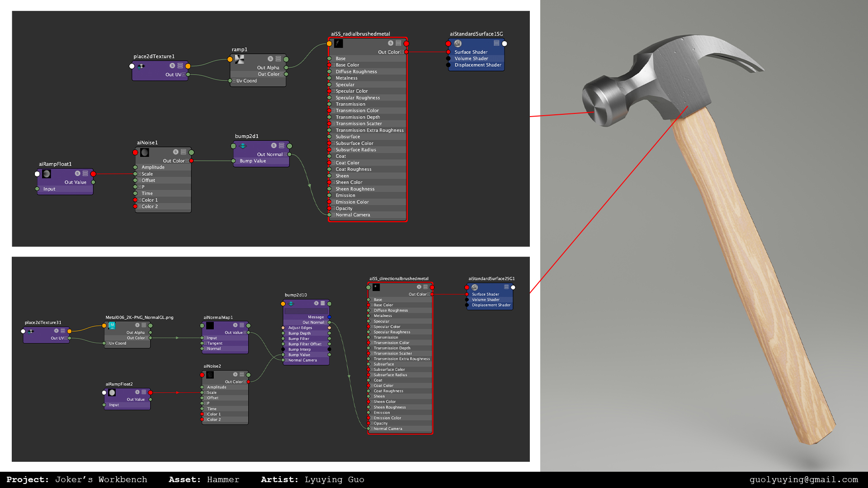Click the aiSS_radialbrushedmetal black color swatch
Image resolution: width=868 pixels, height=488 pixels.
[339, 43]
